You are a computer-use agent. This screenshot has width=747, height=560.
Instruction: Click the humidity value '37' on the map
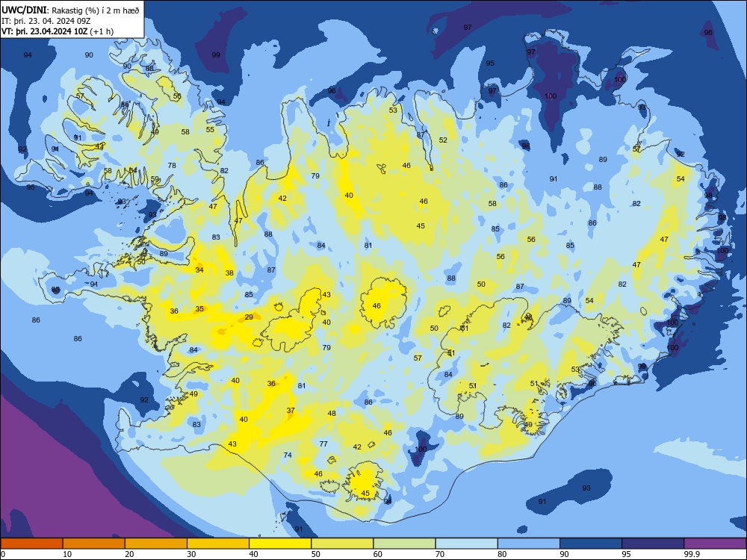click(291, 410)
